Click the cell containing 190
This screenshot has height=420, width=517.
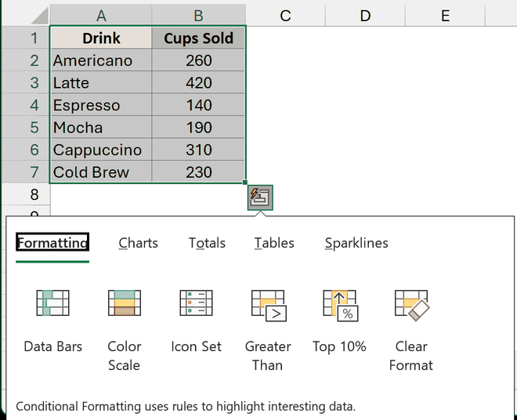(198, 128)
